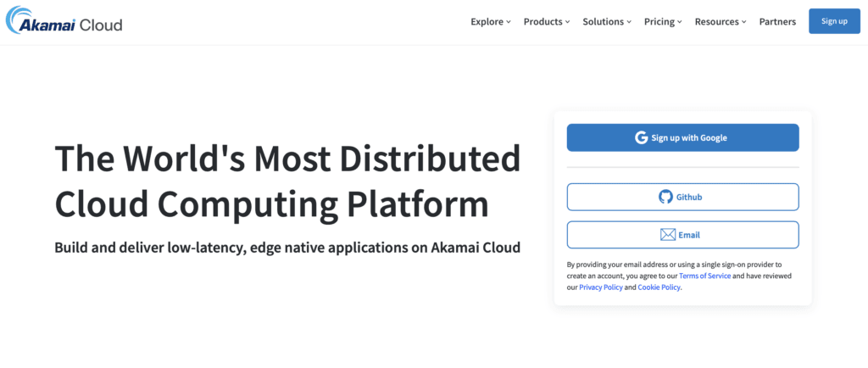Image resolution: width=868 pixels, height=368 pixels.
Task: Choose Sign up with Google
Action: 682,138
